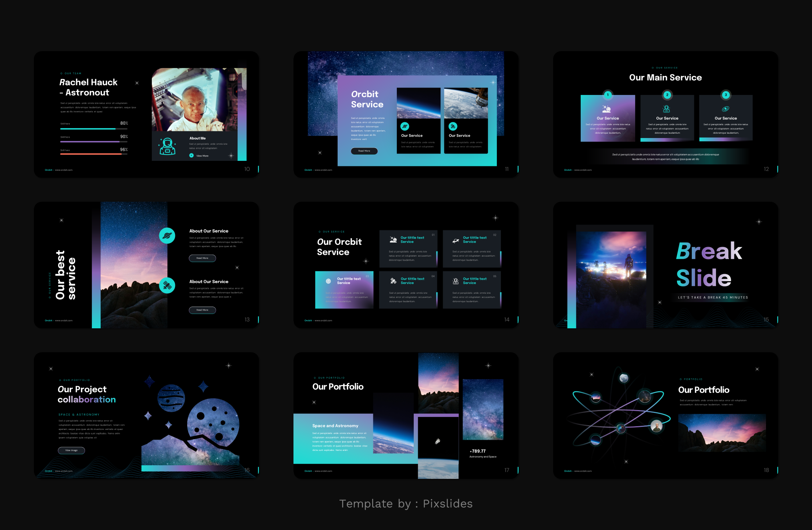Click the astronaut icon in service card 05
This screenshot has height=530, width=812.
(x=456, y=281)
